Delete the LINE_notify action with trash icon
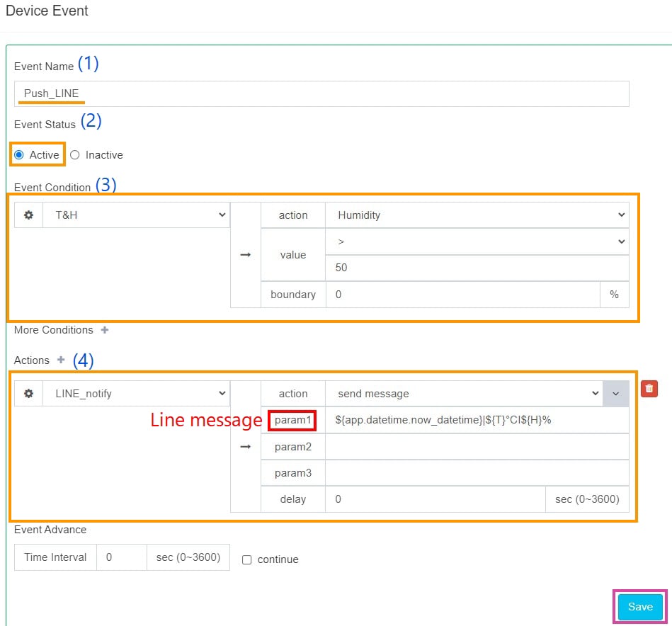 [x=649, y=389]
